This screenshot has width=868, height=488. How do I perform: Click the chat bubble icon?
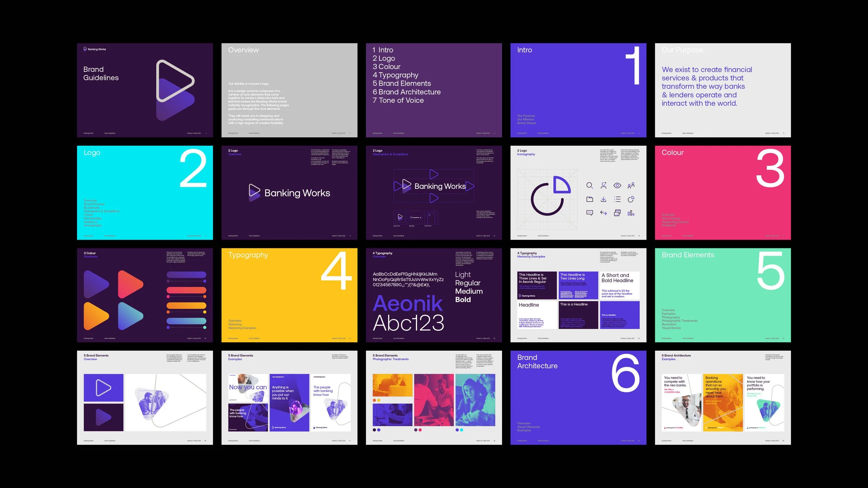click(590, 213)
